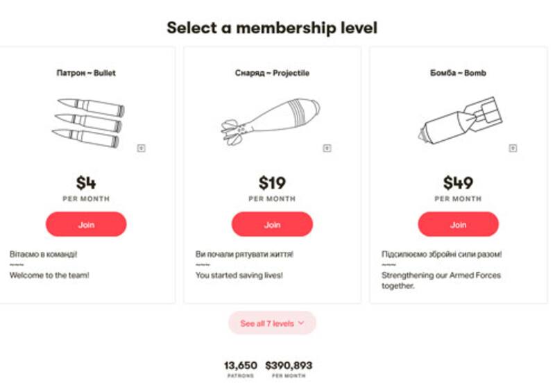This screenshot has width=555, height=392.
Task: Click the $49 per month price
Action: pos(458,183)
